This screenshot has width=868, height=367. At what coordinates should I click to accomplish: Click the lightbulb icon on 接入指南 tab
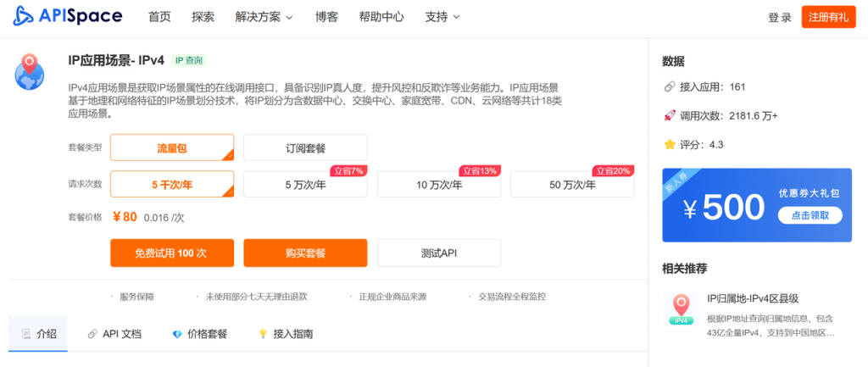(x=263, y=334)
